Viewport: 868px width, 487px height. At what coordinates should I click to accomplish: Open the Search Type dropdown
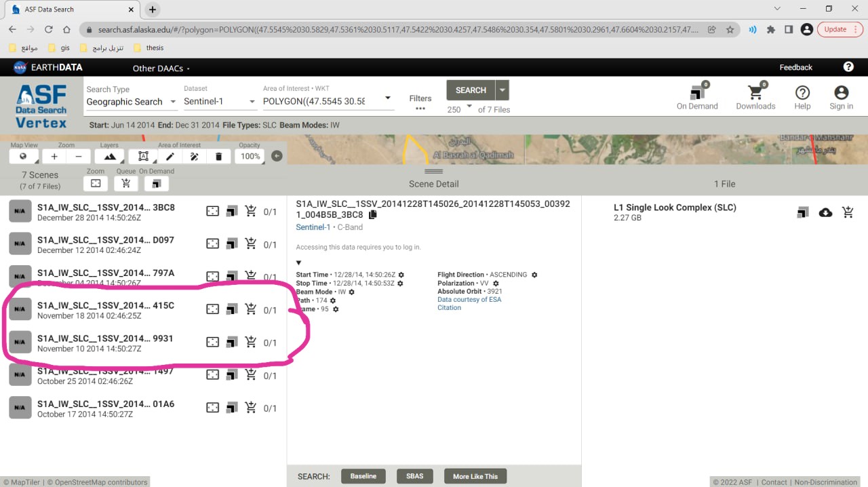point(131,102)
